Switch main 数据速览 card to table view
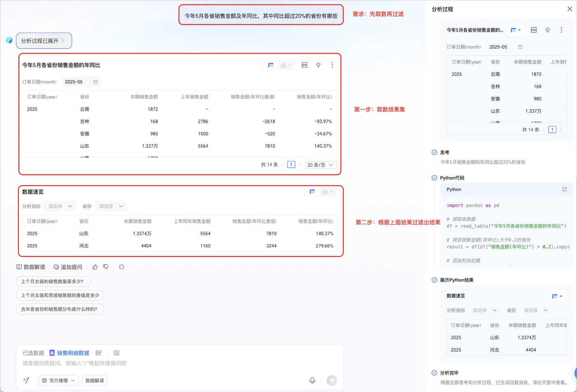Image resolution: width=577 pixels, height=392 pixels. pos(312,192)
